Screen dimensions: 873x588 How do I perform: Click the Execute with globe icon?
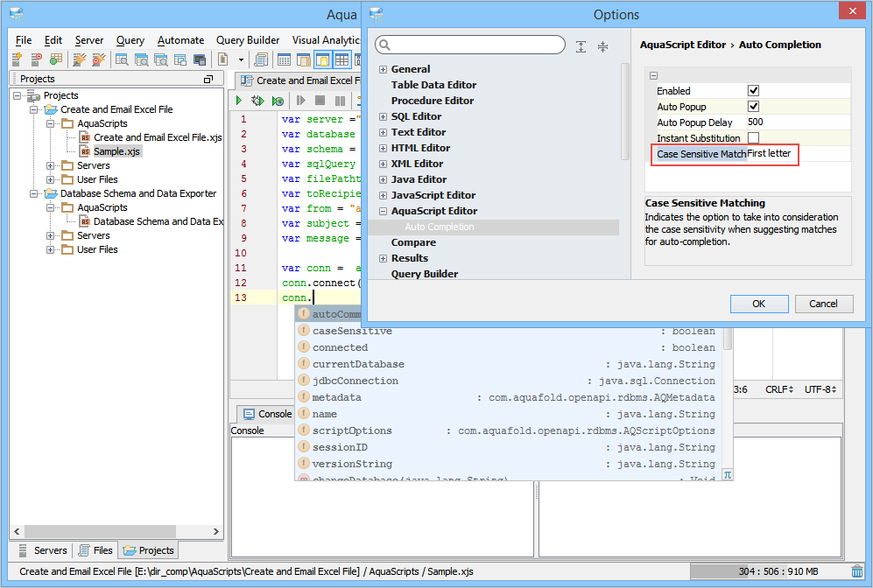pyautogui.click(x=278, y=101)
